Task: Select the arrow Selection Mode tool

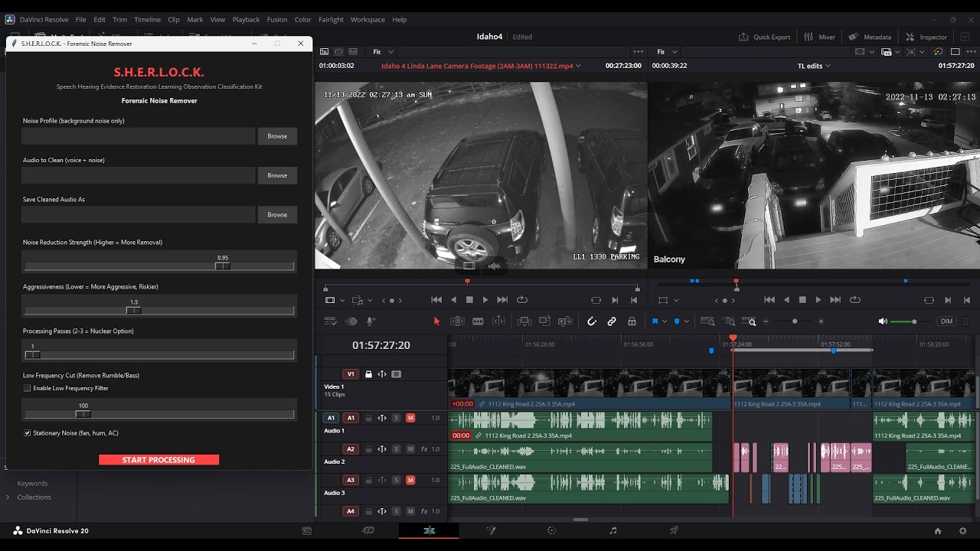Action: 437,321
